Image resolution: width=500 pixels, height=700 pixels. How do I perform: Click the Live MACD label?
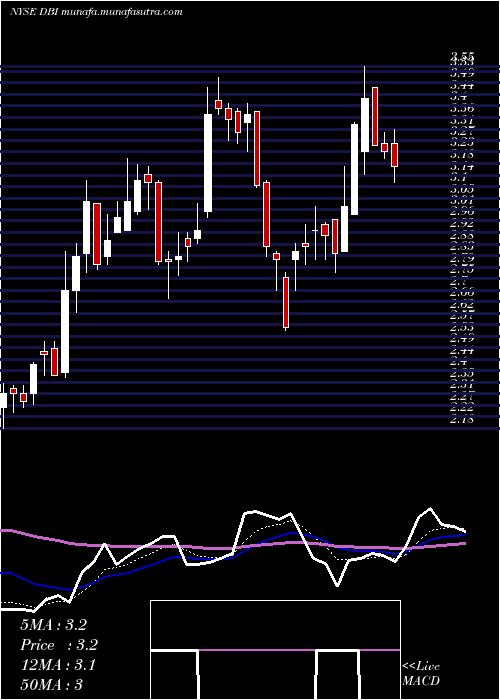tap(421, 674)
